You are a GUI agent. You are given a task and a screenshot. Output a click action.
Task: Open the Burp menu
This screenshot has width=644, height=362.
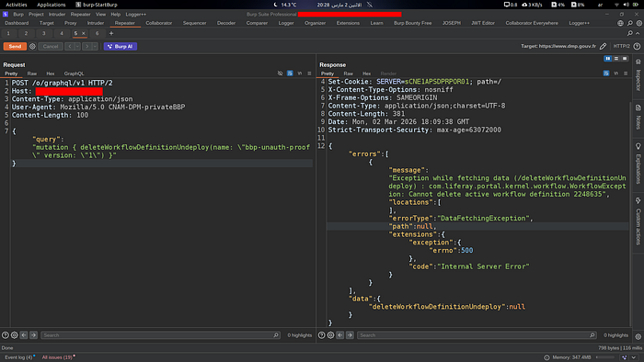18,15
